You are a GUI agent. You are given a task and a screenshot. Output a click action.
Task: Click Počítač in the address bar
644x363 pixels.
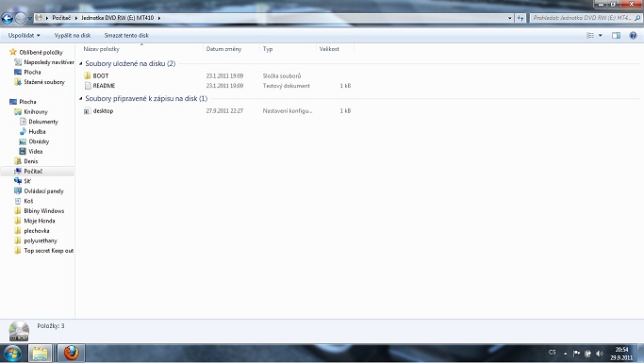click(x=61, y=18)
